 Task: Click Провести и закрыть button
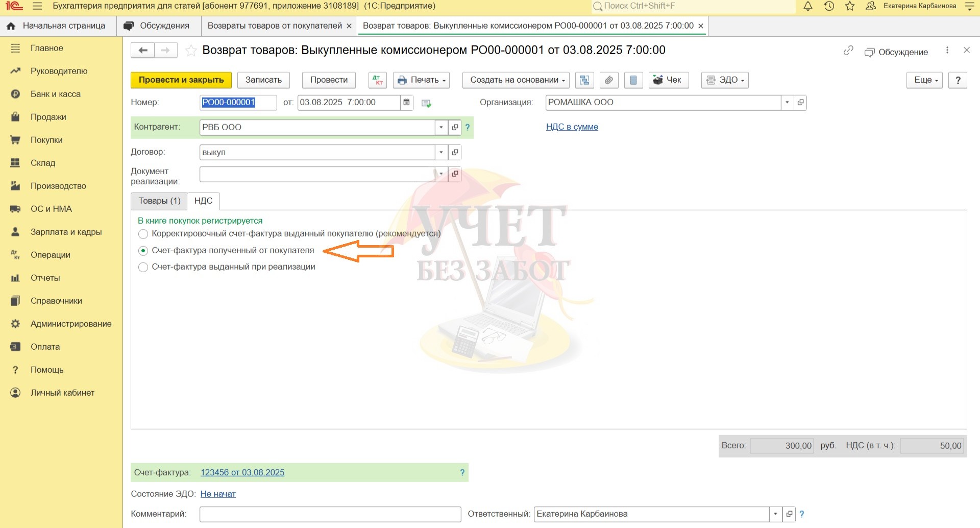click(x=181, y=80)
